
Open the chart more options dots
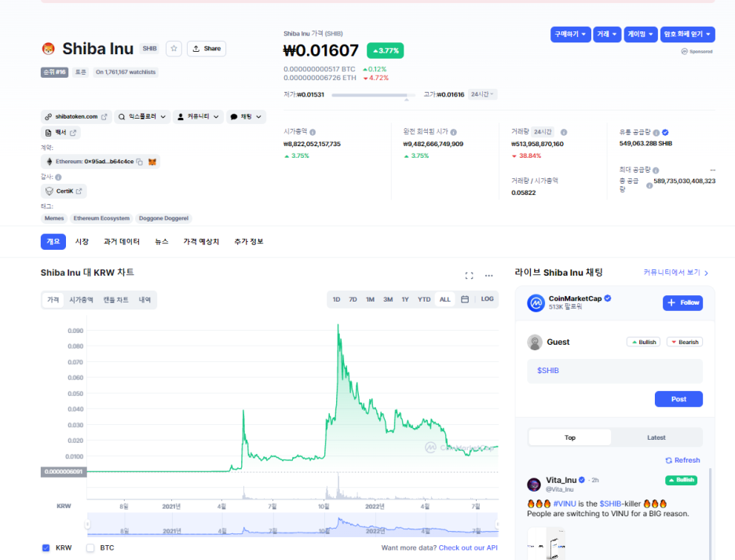pos(489,276)
